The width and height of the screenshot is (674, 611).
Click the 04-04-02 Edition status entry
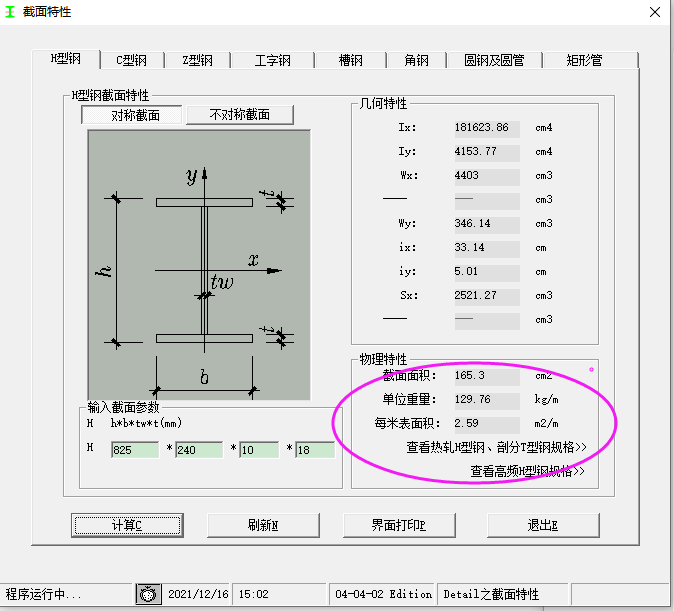pos(383,594)
